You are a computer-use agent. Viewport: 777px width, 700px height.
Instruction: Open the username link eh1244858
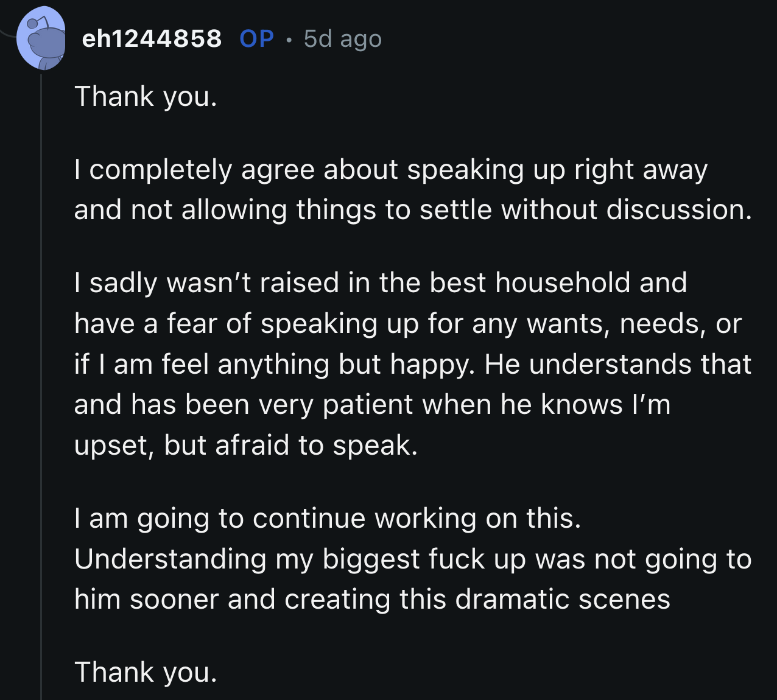(x=152, y=38)
